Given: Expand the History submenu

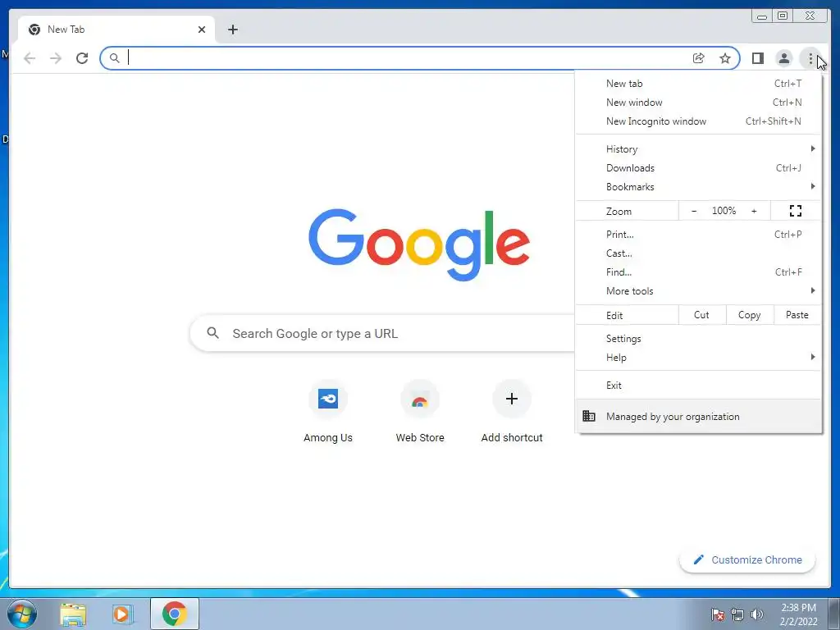Looking at the screenshot, I should pyautogui.click(x=698, y=149).
